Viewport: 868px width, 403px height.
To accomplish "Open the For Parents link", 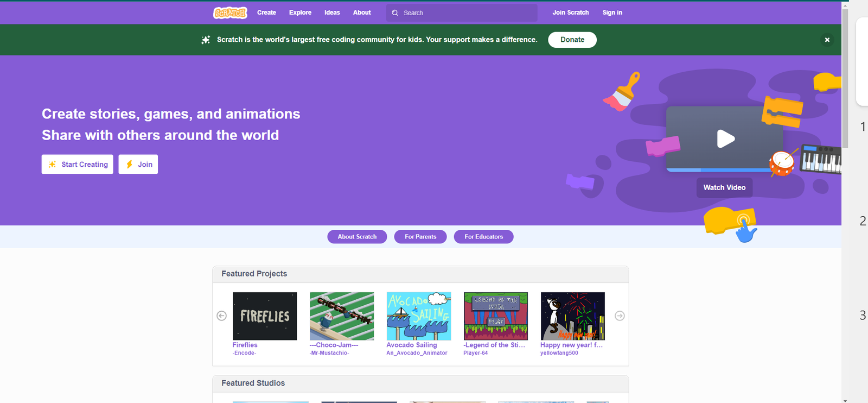I will 420,237.
